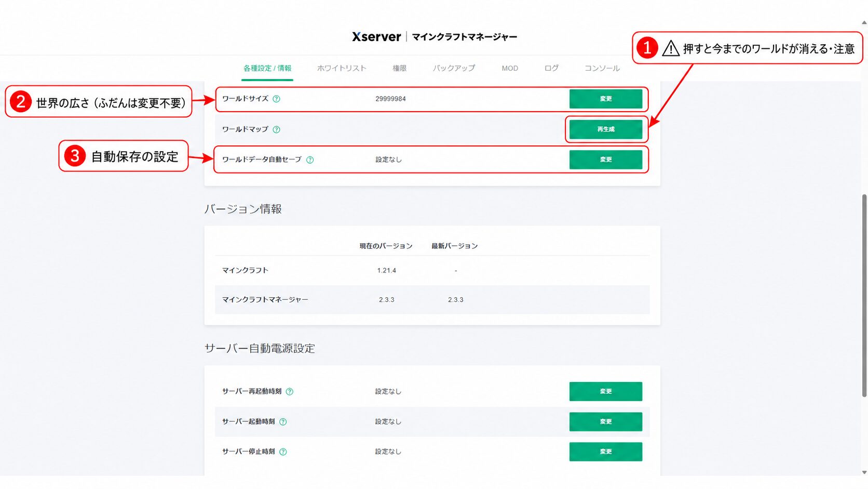868x489 pixels.
Task: Click the マインクラフトマネージャー row label
Action: (265, 299)
